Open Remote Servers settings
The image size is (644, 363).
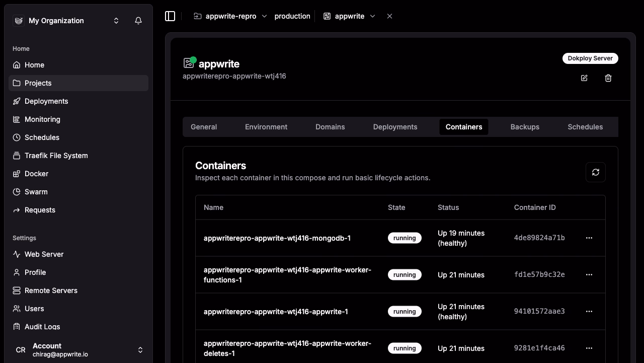tap(78, 291)
